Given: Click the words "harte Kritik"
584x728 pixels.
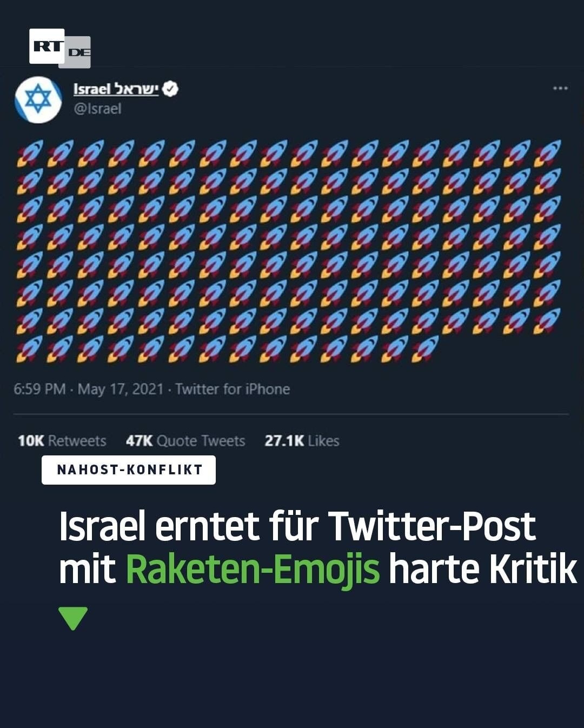Looking at the screenshot, I should tap(482, 569).
